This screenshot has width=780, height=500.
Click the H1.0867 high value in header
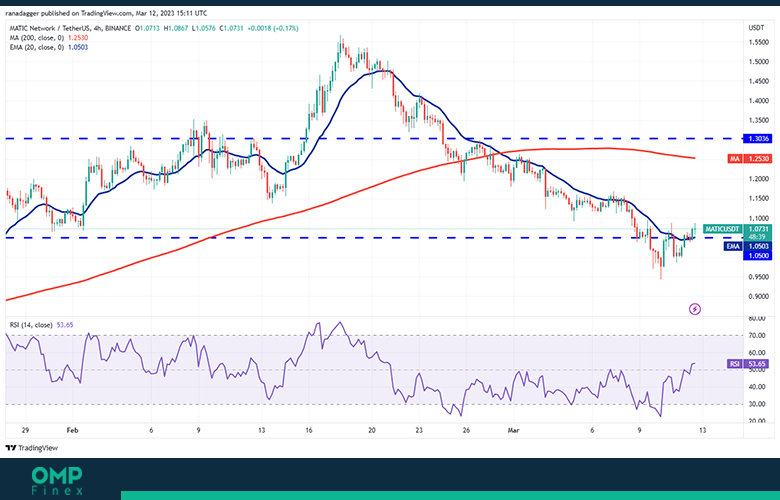[x=176, y=28]
